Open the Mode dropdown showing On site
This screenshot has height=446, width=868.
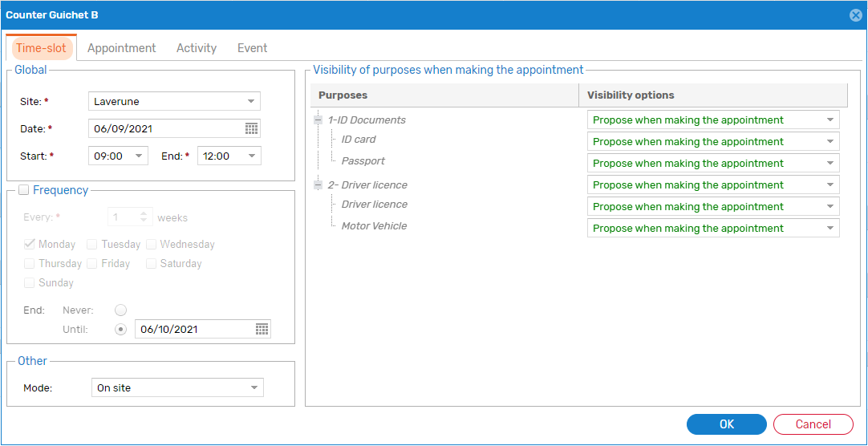click(178, 388)
